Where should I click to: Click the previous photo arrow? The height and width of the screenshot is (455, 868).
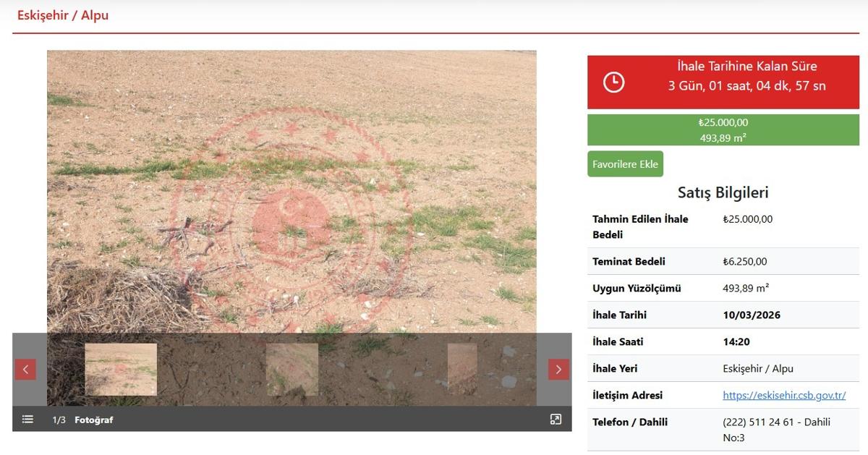pyautogui.click(x=25, y=370)
